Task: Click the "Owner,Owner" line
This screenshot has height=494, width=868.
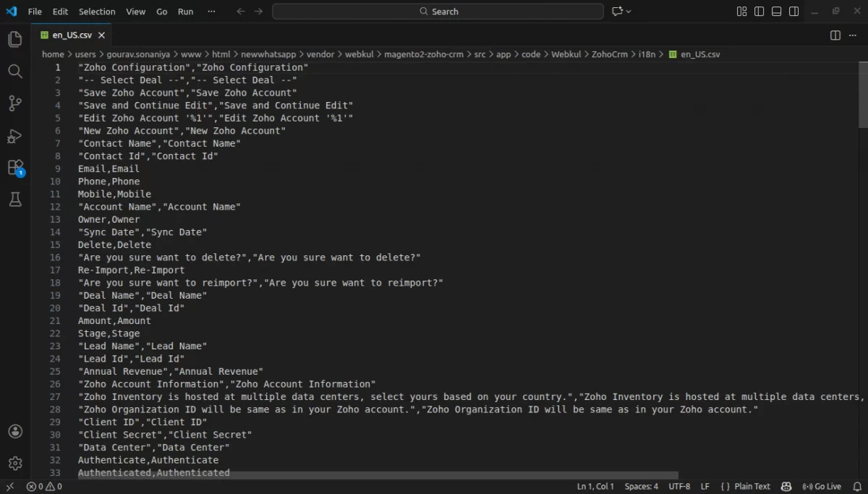Action: [x=109, y=219]
